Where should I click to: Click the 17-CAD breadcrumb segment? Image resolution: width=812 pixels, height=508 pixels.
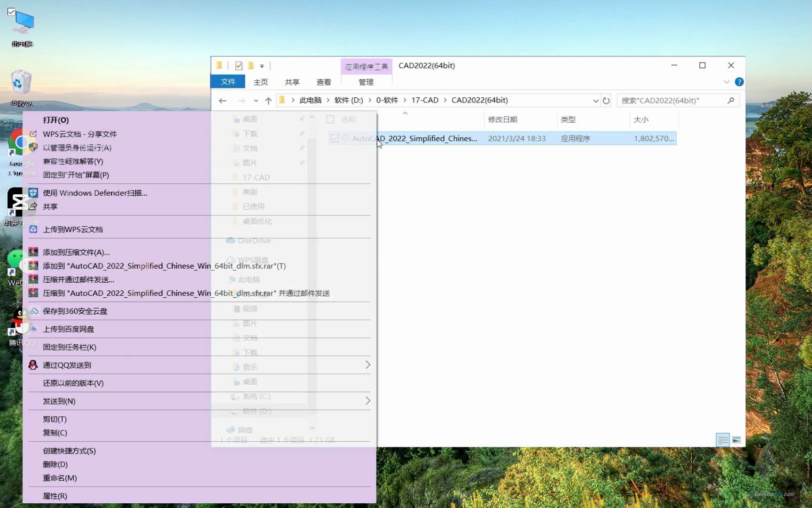click(x=425, y=100)
